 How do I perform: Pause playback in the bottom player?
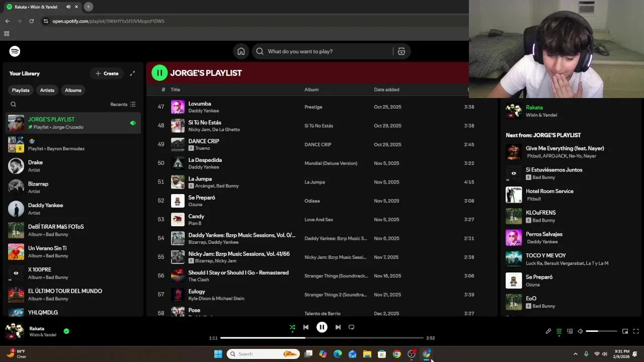coord(322,327)
